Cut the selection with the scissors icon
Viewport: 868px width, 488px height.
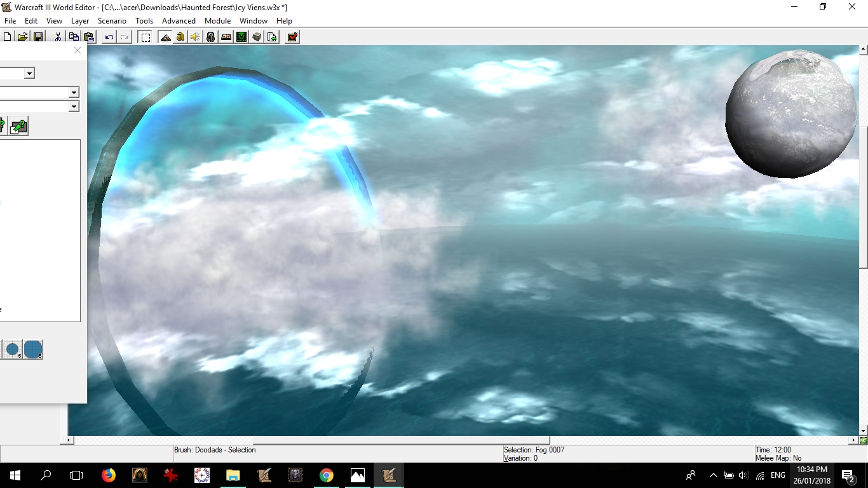point(58,37)
